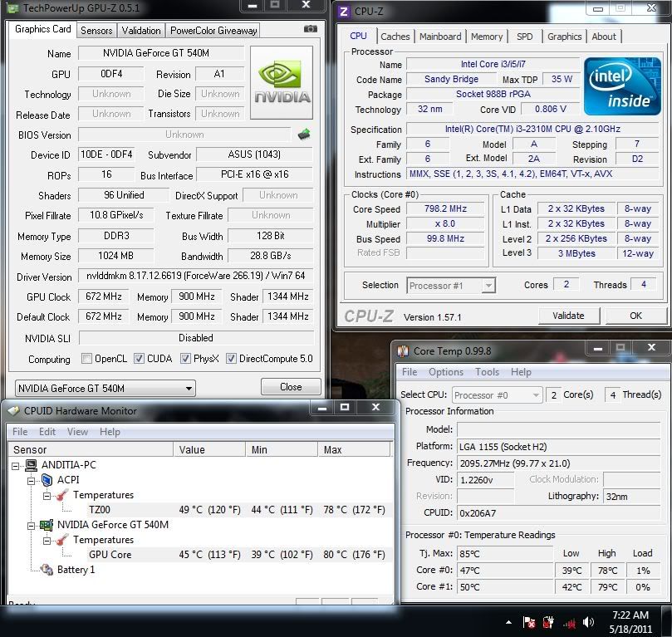Image resolution: width=672 pixels, height=637 pixels.
Task: Open Hardware Monitor Edit menu
Action: tap(47, 431)
